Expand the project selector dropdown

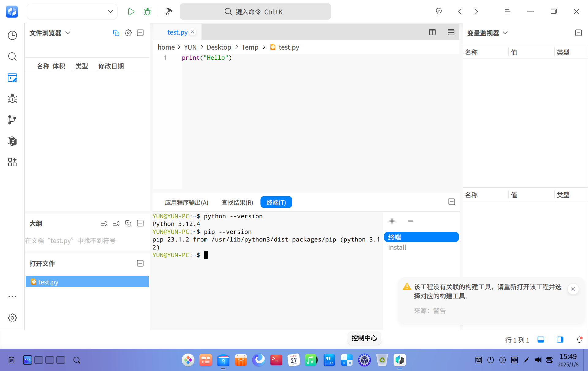[x=111, y=12]
